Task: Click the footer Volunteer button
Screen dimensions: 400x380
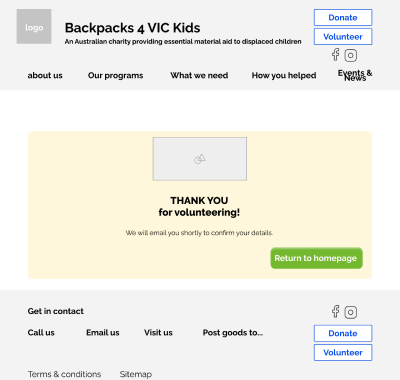Action: pos(343,353)
